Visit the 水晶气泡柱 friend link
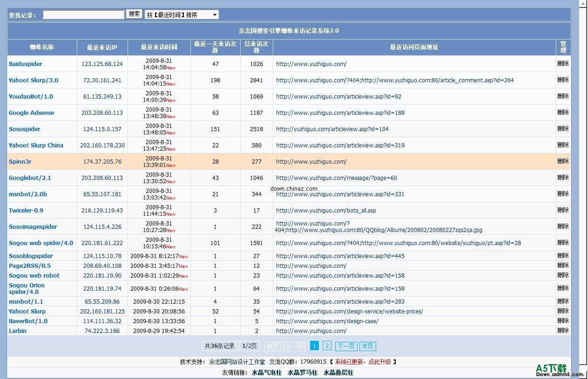Screen dimensions: 588x379 pyautogui.click(x=266, y=372)
